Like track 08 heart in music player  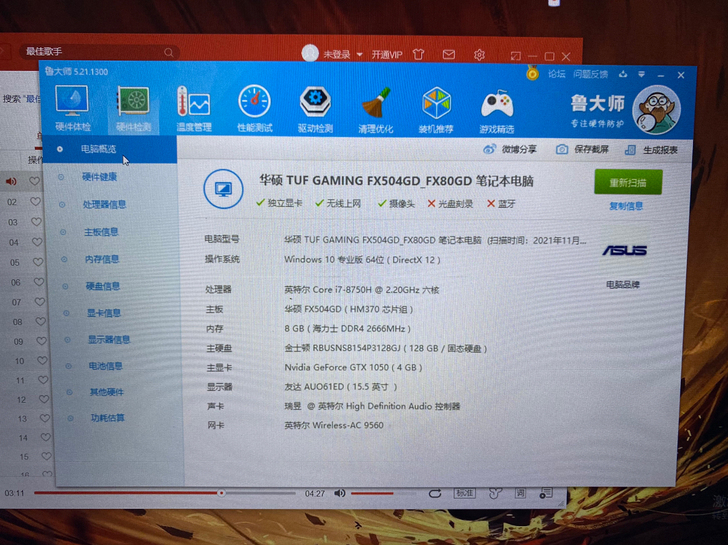coord(41,321)
